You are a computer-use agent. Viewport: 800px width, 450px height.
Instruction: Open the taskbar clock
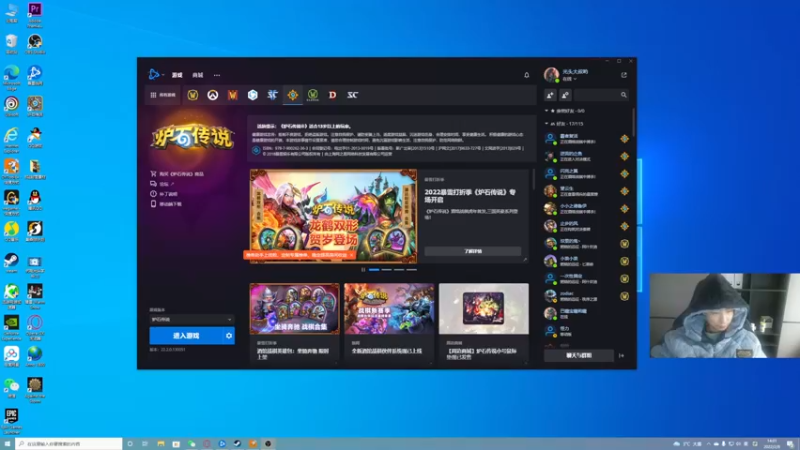click(772, 444)
